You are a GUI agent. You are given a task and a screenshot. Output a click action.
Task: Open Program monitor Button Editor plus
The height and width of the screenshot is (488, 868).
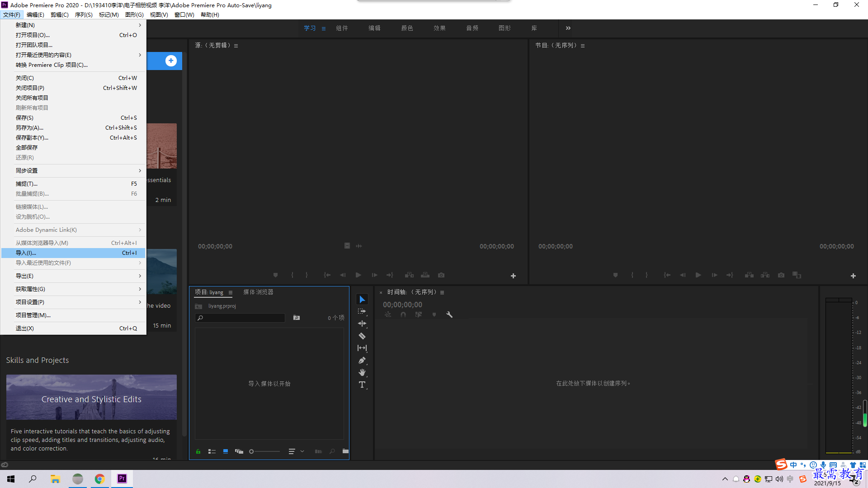coord(853,276)
